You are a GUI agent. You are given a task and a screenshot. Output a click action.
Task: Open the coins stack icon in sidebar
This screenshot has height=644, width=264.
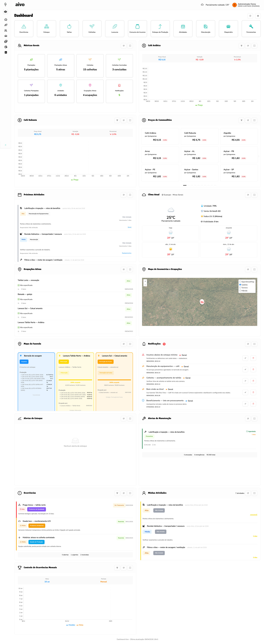coord(5,41)
